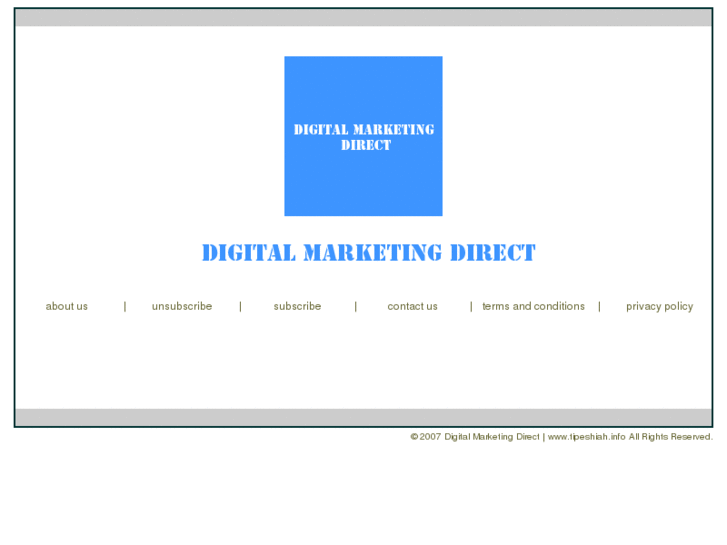Open the subscribe link

pos(297,306)
